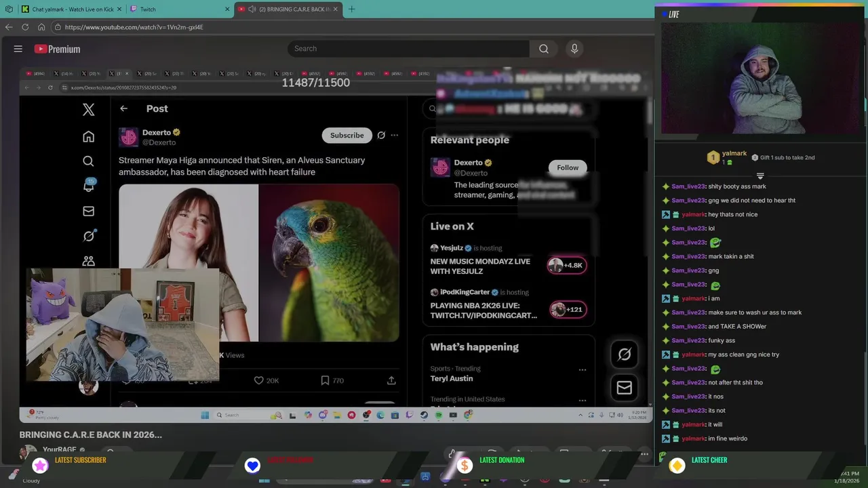Activate YouTube voice search microphone
Image resolution: width=868 pixels, height=488 pixels.
click(x=574, y=49)
